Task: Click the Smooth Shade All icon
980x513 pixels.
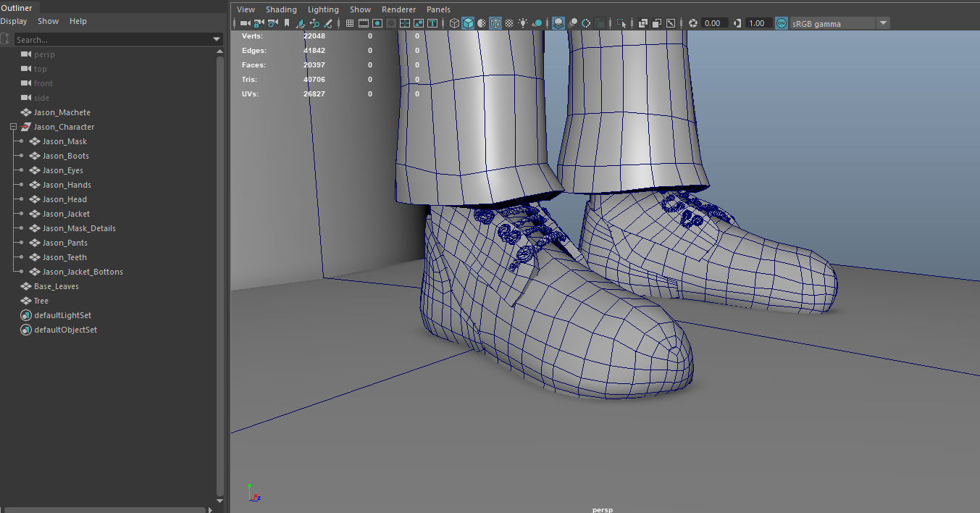Action: pyautogui.click(x=468, y=23)
